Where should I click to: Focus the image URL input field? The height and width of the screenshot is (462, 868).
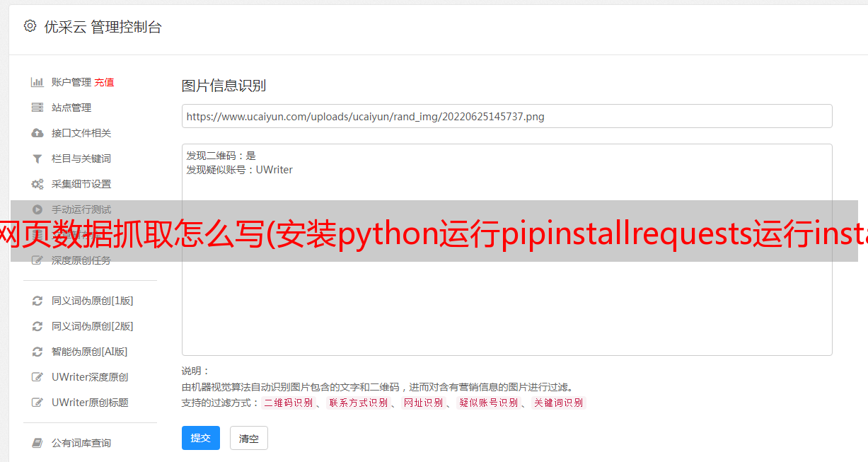coord(507,116)
